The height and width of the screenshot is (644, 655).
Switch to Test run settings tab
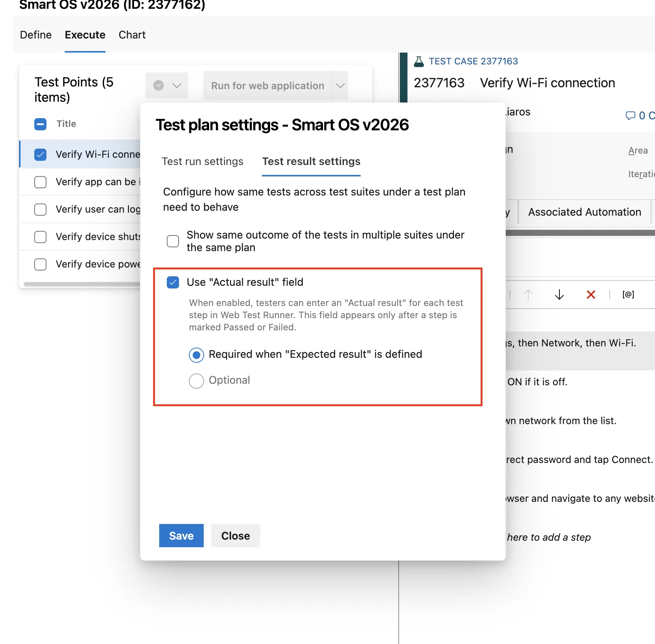point(202,162)
